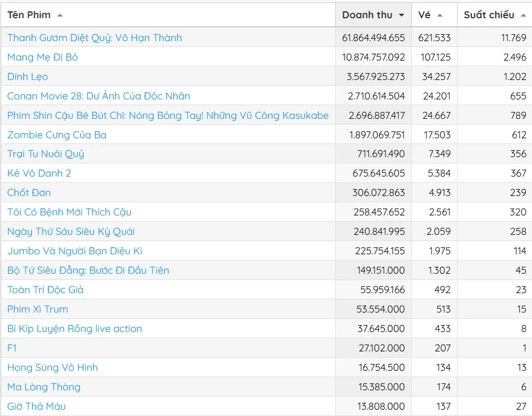Open the Mang Mẹ Đi Bỏ link
This screenshot has height=416, width=532.
pyautogui.click(x=42, y=57)
